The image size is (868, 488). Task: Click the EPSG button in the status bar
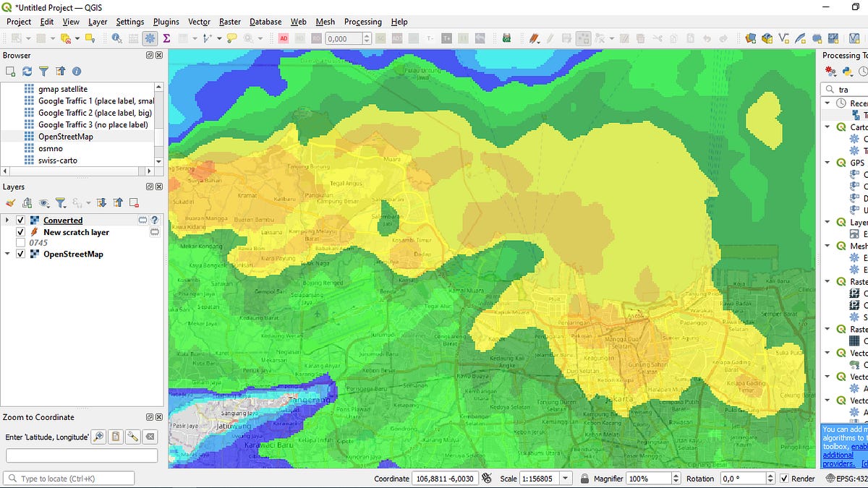coord(846,478)
